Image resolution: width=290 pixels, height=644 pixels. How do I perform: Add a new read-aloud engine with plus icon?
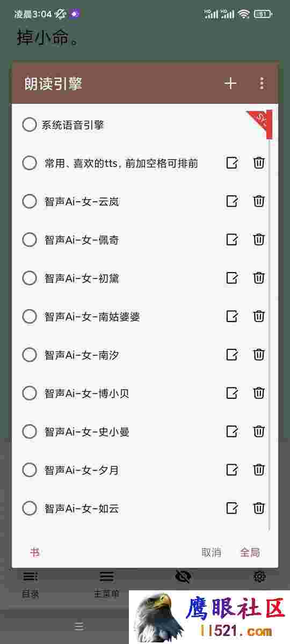(230, 83)
